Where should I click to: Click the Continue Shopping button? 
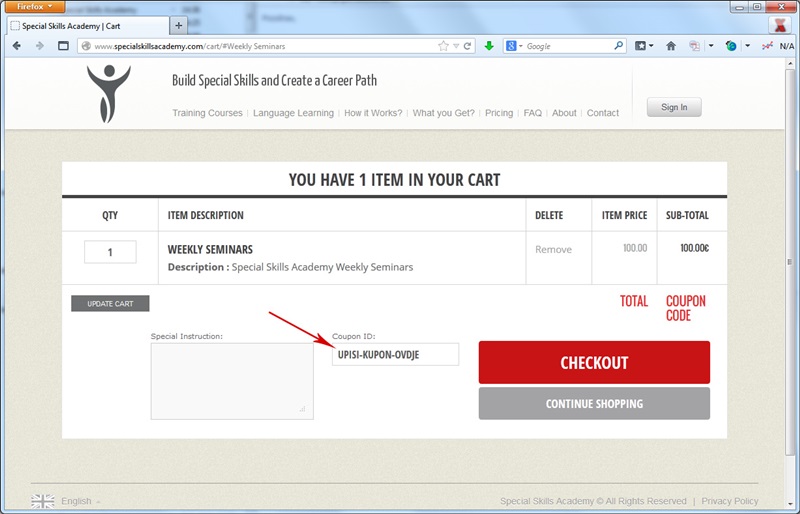click(x=594, y=404)
